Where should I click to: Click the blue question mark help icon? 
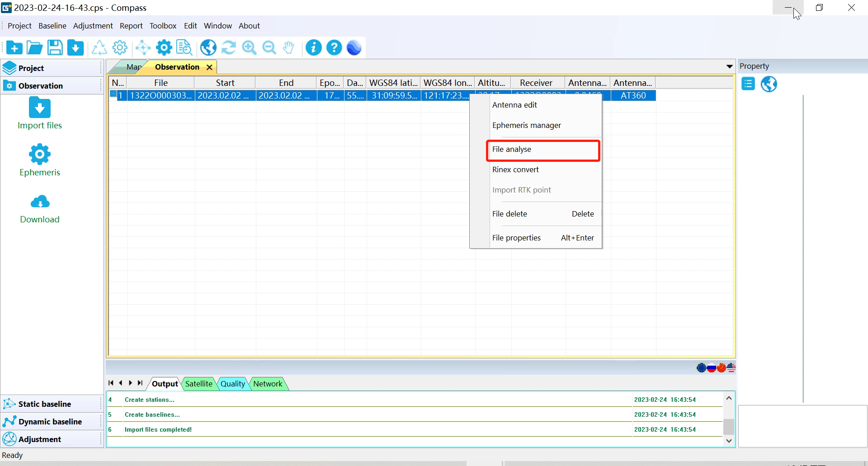tap(334, 47)
